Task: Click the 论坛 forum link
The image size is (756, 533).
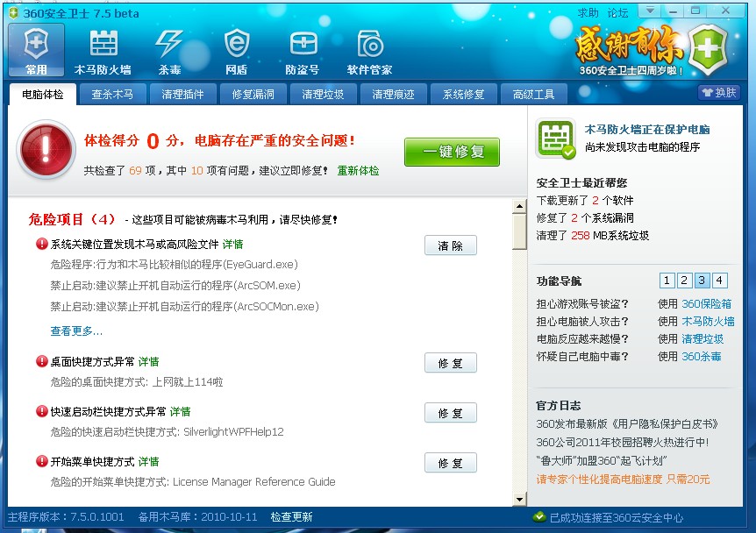Action: coord(617,13)
